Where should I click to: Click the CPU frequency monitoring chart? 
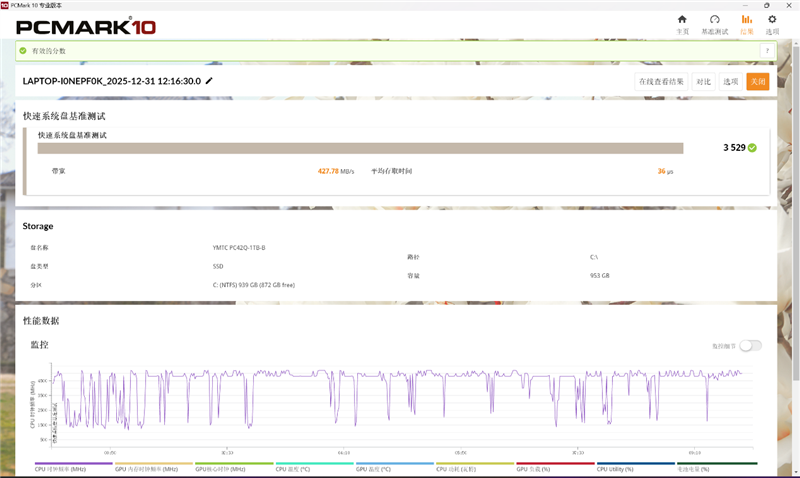point(402,406)
